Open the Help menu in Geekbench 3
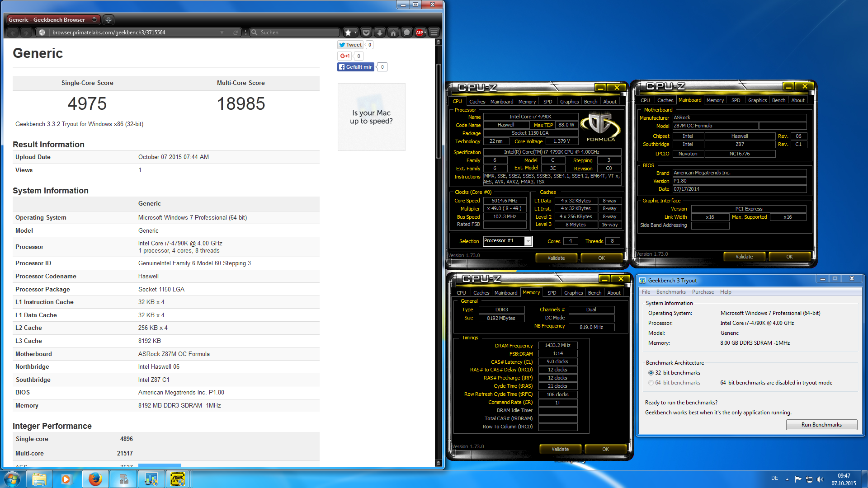 coord(726,292)
